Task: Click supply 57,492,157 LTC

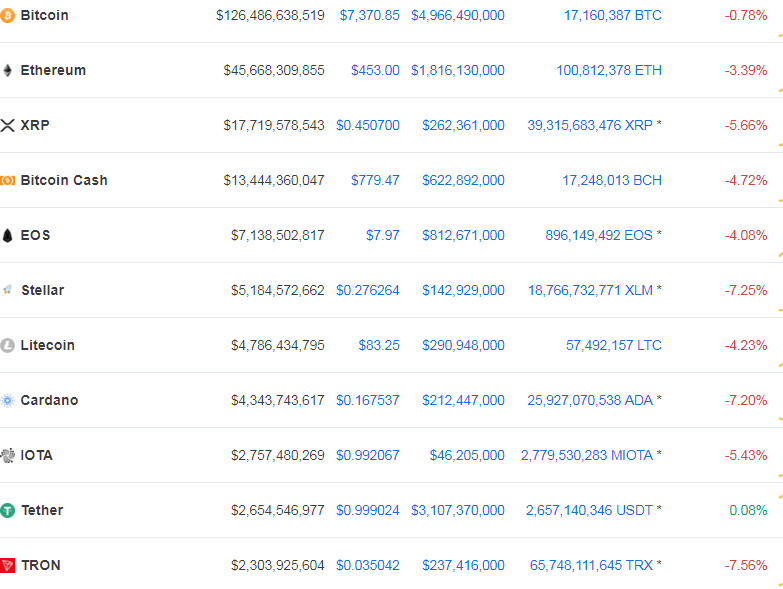Action: point(614,345)
